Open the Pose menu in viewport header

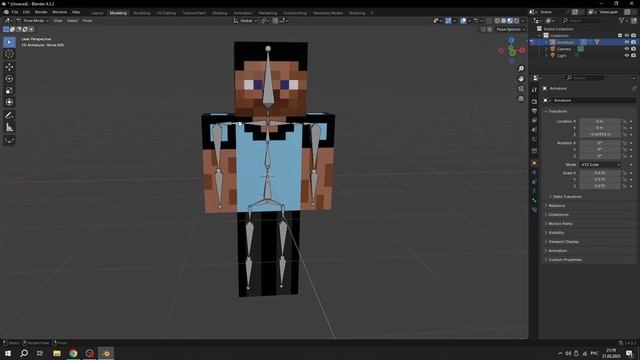[x=87, y=20]
